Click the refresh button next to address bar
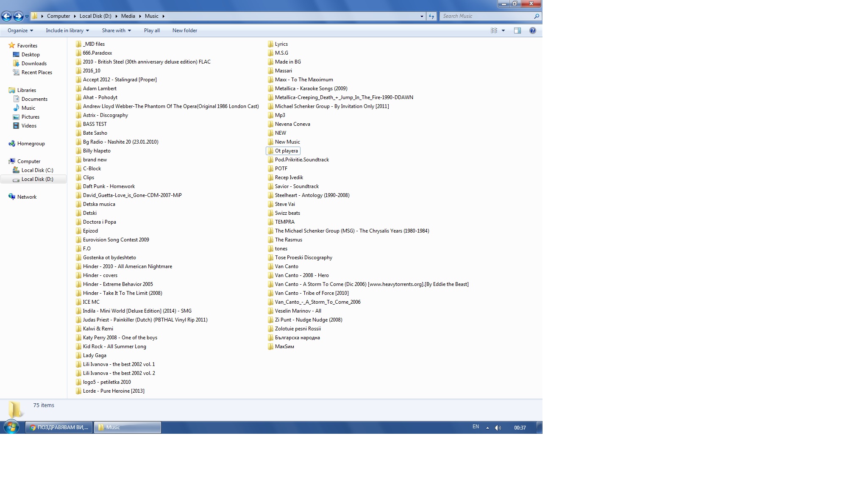Viewport: 868px width, 488px height. click(x=431, y=16)
